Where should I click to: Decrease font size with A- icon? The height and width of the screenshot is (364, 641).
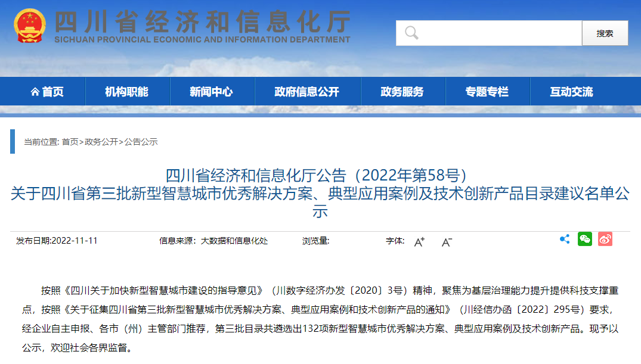click(447, 241)
